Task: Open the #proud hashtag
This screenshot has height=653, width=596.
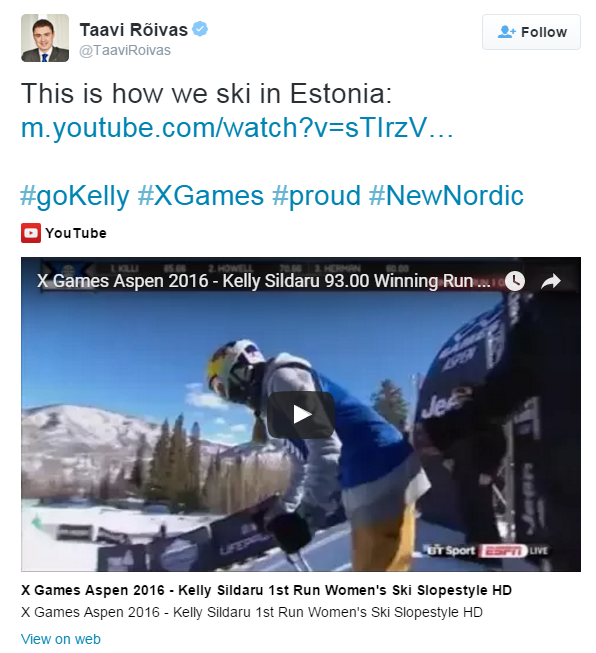Action: point(316,195)
